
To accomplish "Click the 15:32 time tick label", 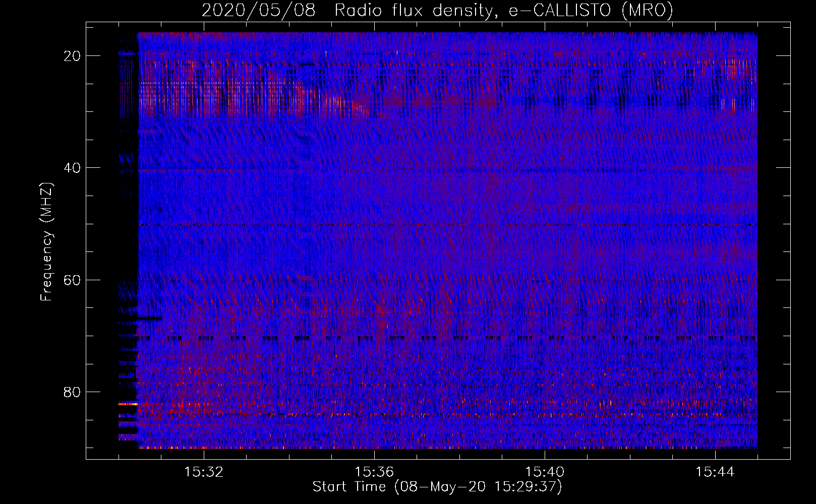I will click(x=204, y=472).
